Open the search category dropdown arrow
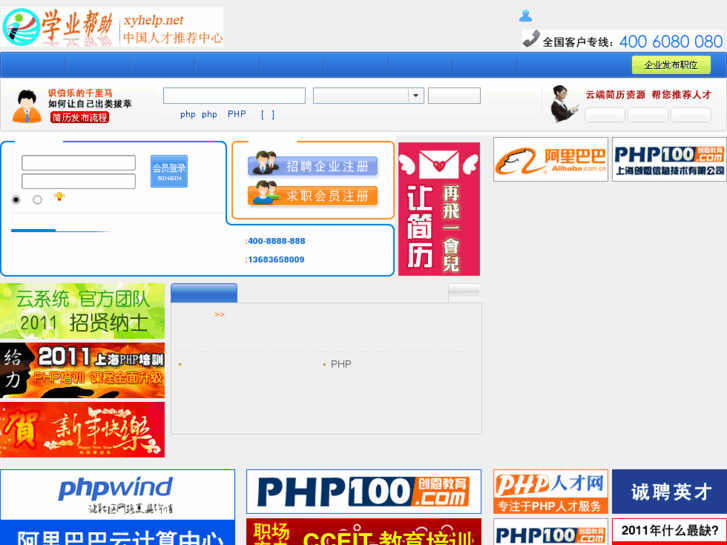 (416, 96)
